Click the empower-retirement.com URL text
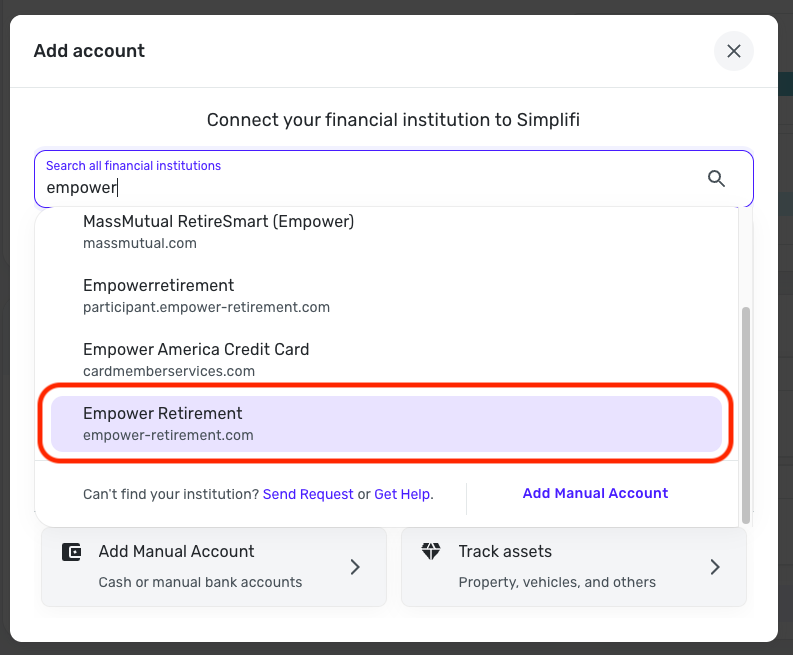Image resolution: width=793 pixels, height=655 pixels. 168,435
